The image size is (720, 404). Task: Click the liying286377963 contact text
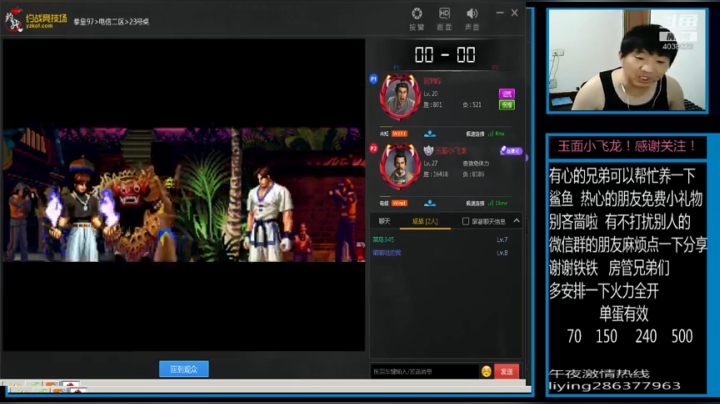click(x=614, y=386)
